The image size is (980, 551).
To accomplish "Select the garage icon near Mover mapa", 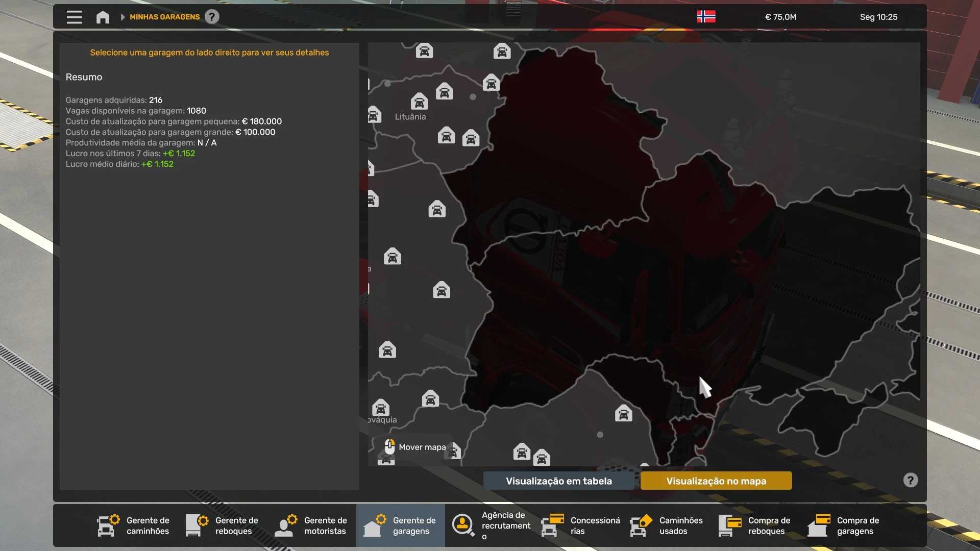I will [453, 451].
